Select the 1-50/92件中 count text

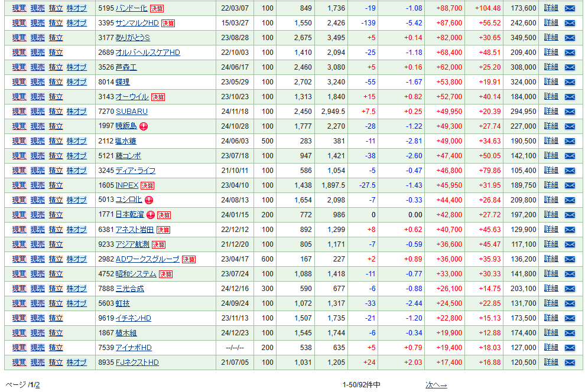tap(362, 385)
